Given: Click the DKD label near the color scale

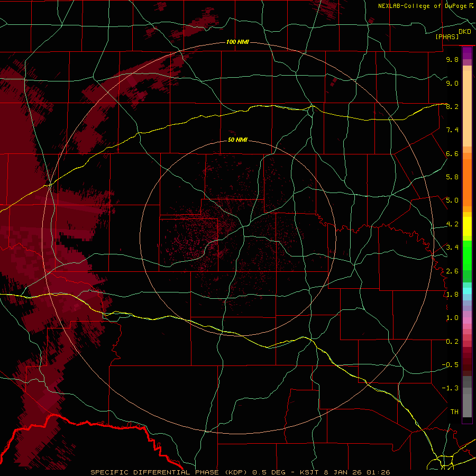Looking at the screenshot, I should tap(465, 31).
